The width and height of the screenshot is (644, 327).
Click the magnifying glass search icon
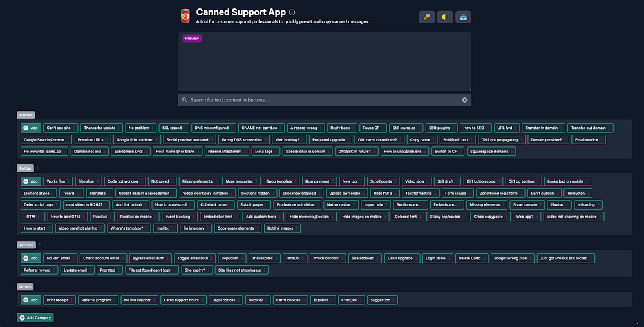point(185,100)
